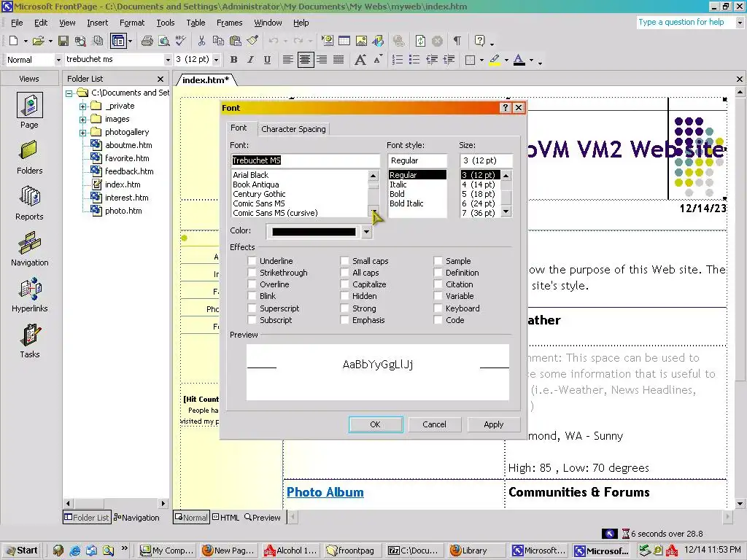Click the Photo Album hyperlink

325,492
